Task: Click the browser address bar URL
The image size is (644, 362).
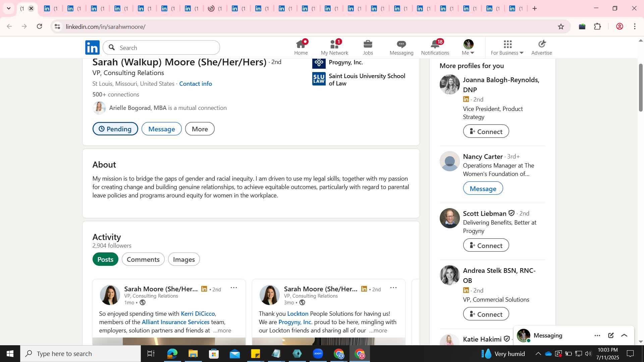Action: [x=106, y=26]
